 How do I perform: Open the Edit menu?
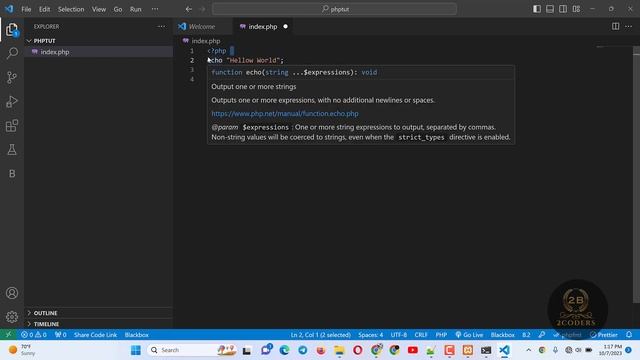pyautogui.click(x=44, y=9)
